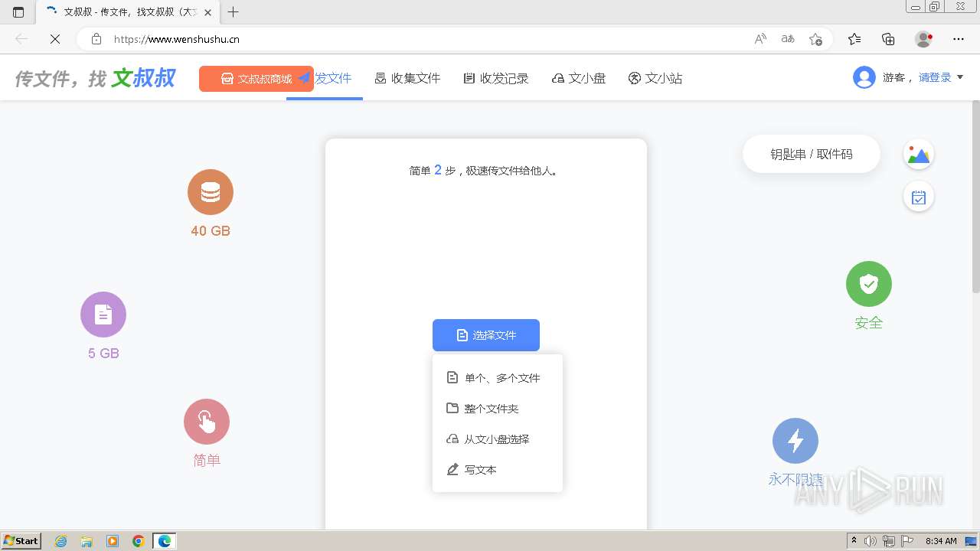Click the green 安全 shield icon
This screenshot has height=551, width=980.
click(869, 284)
